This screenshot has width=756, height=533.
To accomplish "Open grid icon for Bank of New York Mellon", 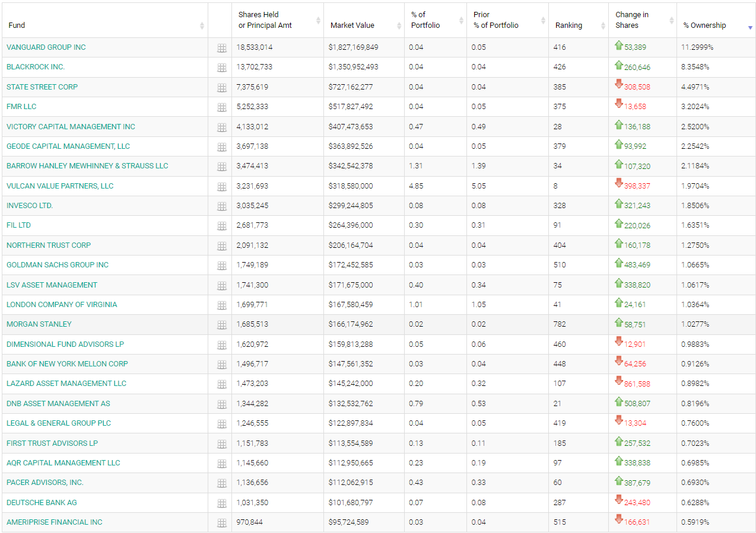I will (222, 365).
